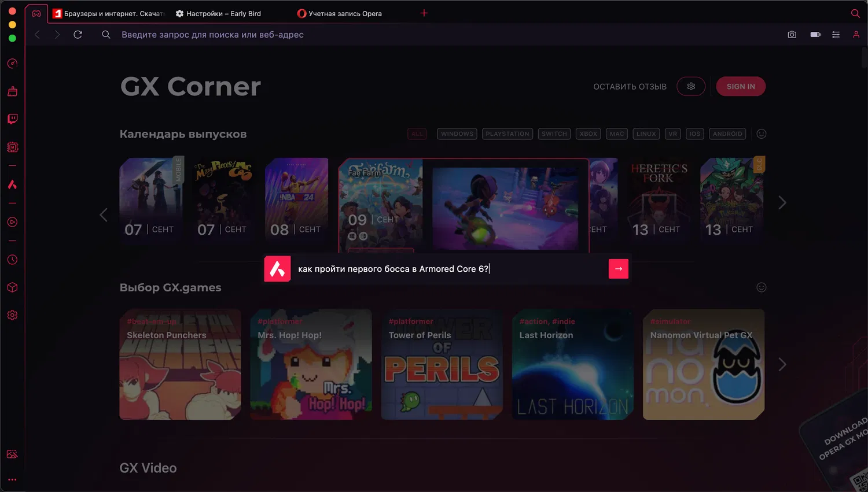Open the Tower of Perils game card
The height and width of the screenshot is (492, 868).
pyautogui.click(x=442, y=364)
